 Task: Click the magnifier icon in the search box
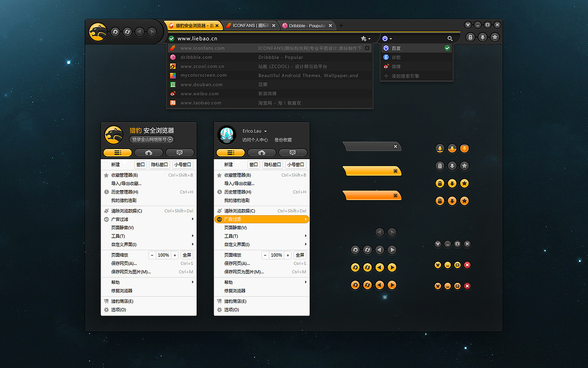coord(450,39)
